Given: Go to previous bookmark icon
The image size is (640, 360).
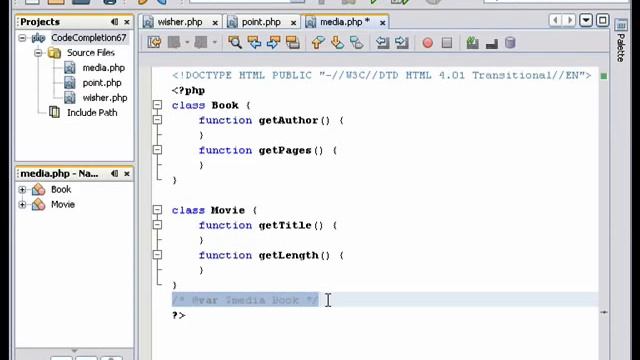Looking at the screenshot, I should tap(318, 42).
